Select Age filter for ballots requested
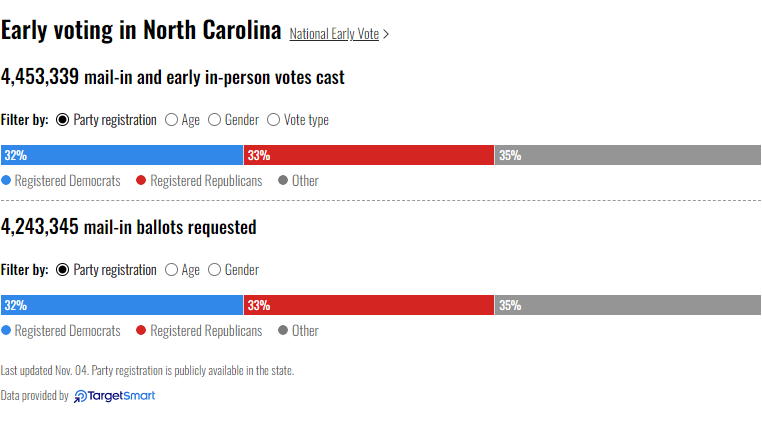This screenshot has height=425, width=762. [x=171, y=270]
